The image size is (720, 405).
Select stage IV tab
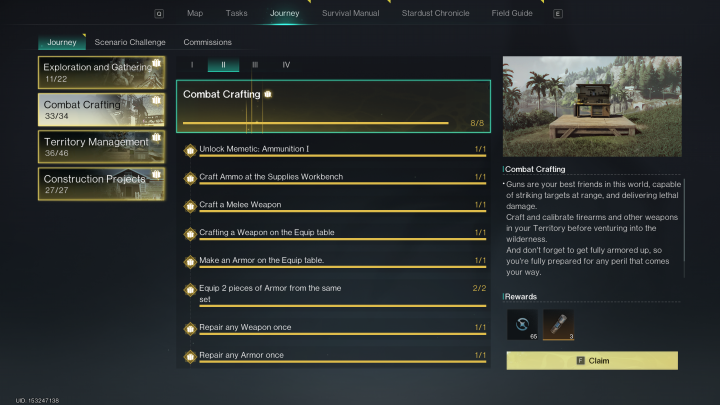[286, 65]
